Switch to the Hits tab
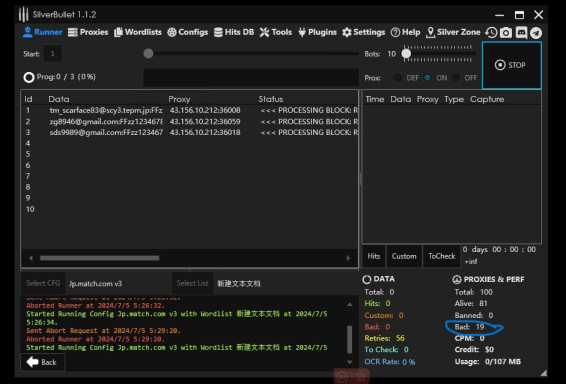566x384 pixels. click(x=374, y=256)
